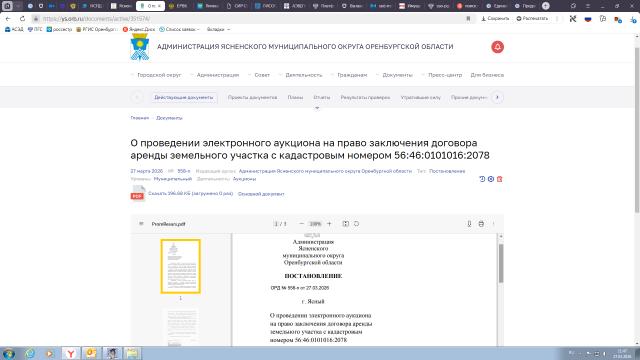
Task: Expand Пресс-центр menu
Action: tap(444, 75)
